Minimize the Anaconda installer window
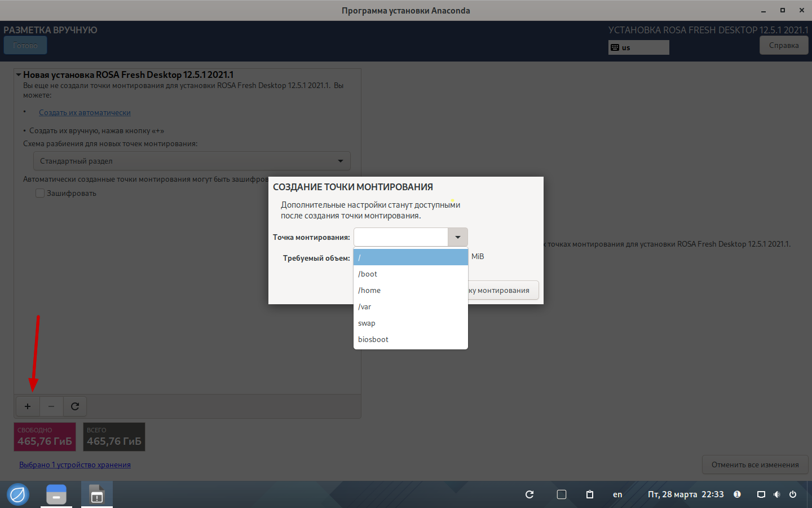 764,10
